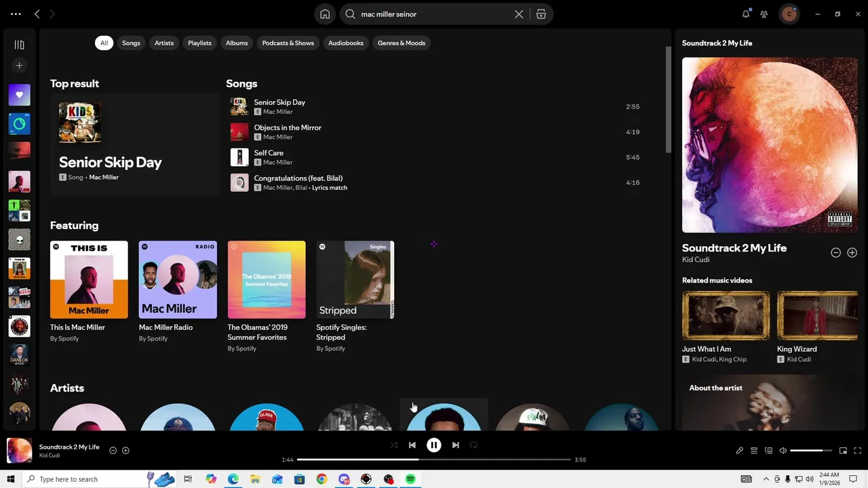Select the Self Care song row
The image size is (868, 488).
point(435,157)
